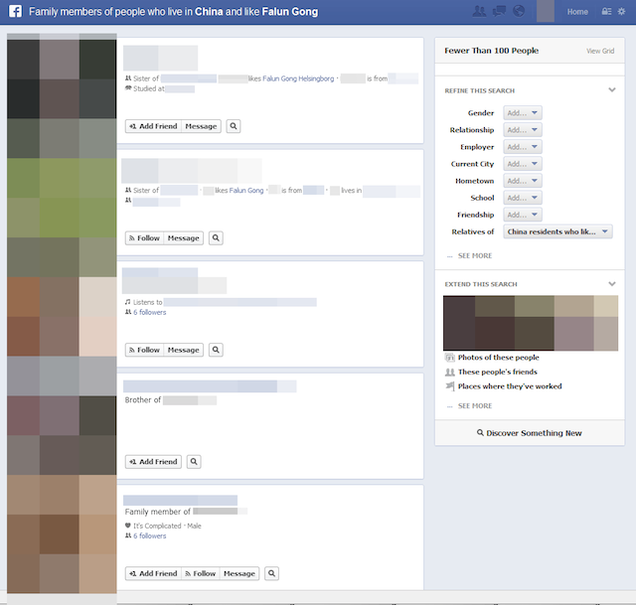Viewport: 636px width, 605px height.
Task: Collapse the Refine This Search section
Action: [612, 90]
